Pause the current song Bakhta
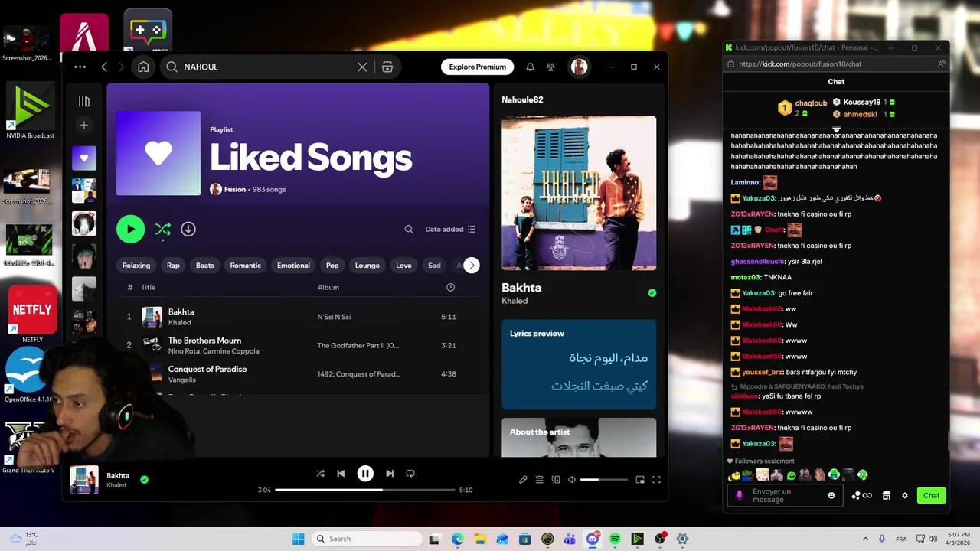The image size is (980, 551). [x=365, y=474]
